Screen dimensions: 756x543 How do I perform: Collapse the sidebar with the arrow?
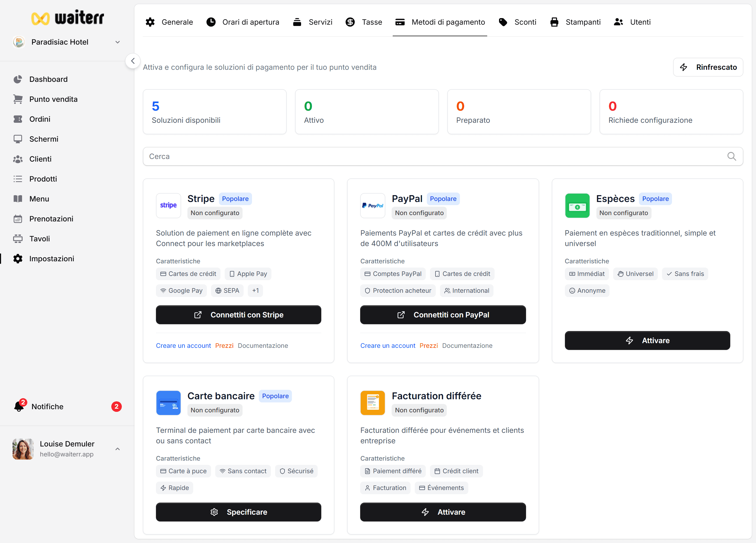click(133, 61)
